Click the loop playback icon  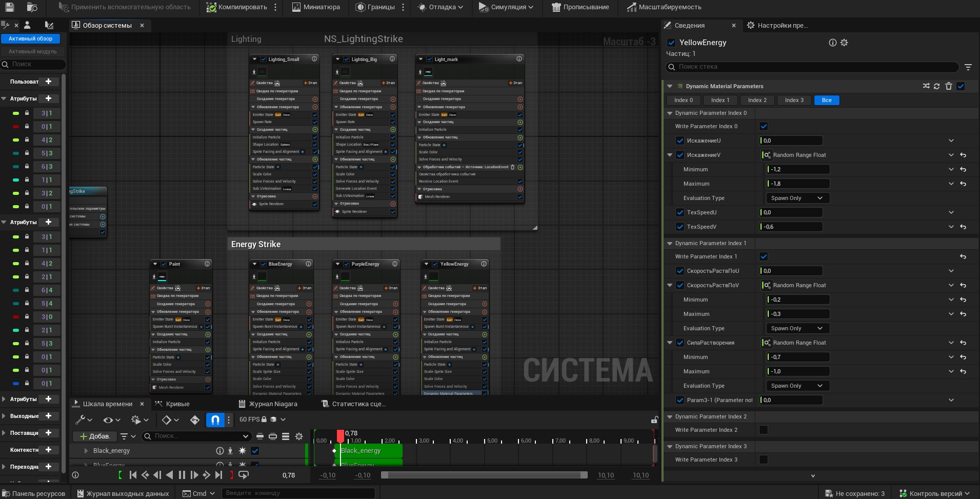[x=244, y=475]
